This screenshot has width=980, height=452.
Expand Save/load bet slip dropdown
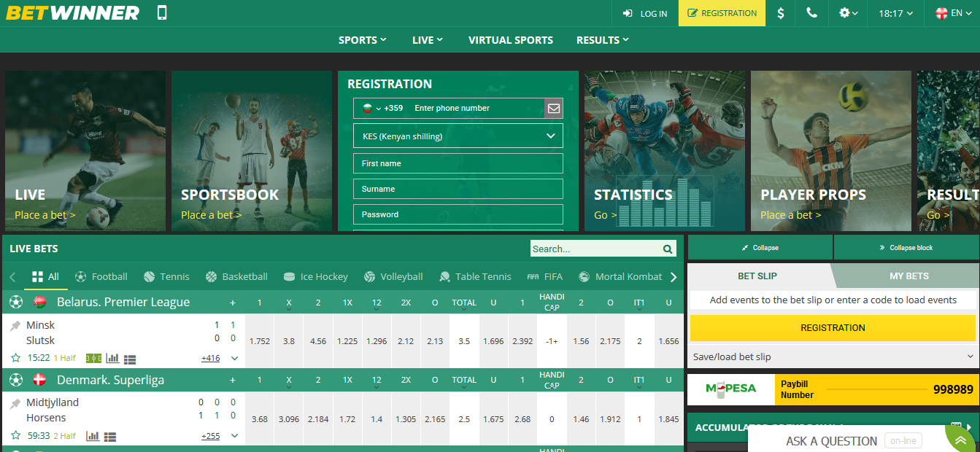[x=833, y=356]
